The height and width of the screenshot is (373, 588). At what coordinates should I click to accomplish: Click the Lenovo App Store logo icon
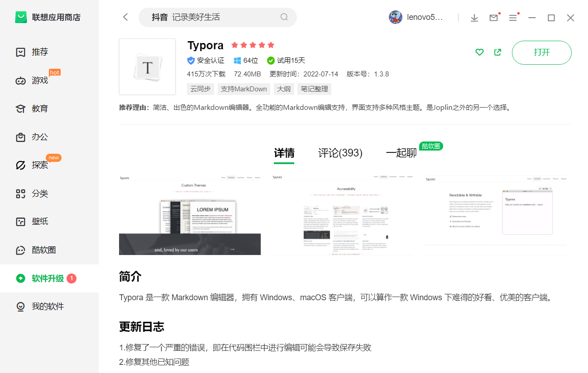coord(21,17)
